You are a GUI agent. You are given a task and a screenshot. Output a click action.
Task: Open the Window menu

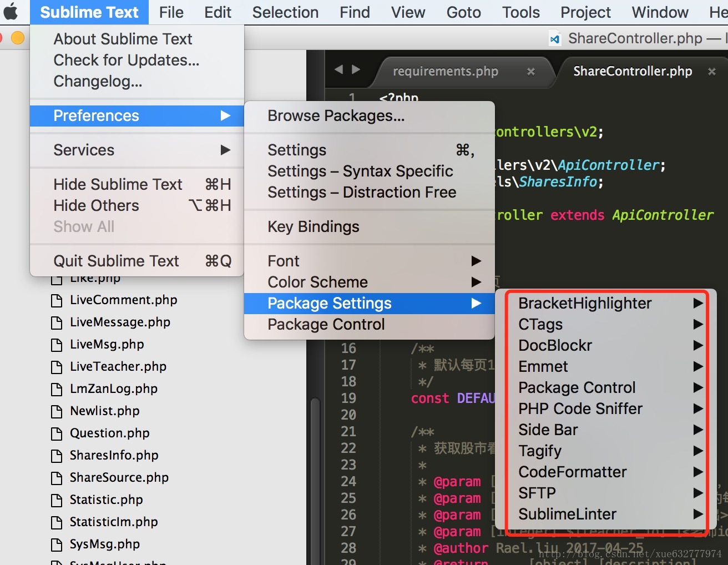pyautogui.click(x=660, y=12)
